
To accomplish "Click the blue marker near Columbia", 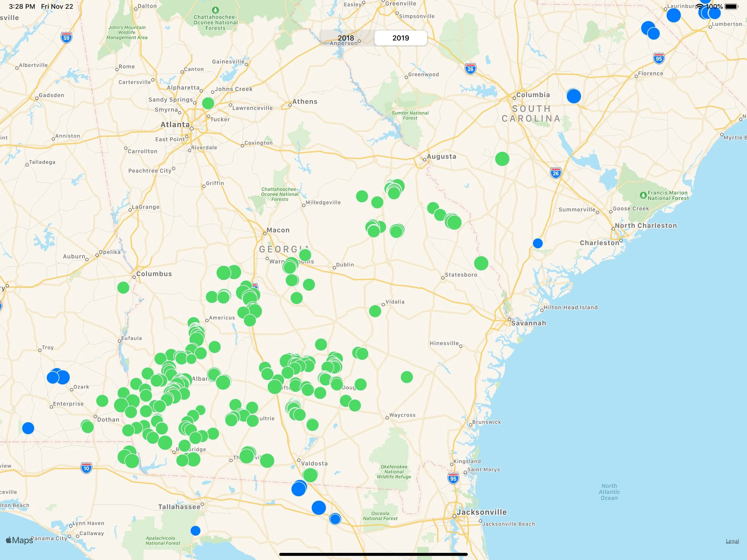I will [x=573, y=97].
